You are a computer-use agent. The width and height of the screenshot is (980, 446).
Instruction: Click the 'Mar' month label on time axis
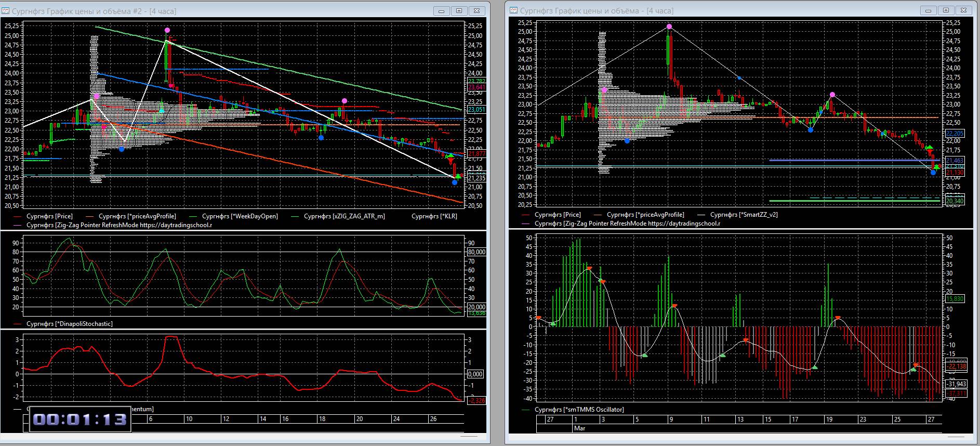click(579, 428)
